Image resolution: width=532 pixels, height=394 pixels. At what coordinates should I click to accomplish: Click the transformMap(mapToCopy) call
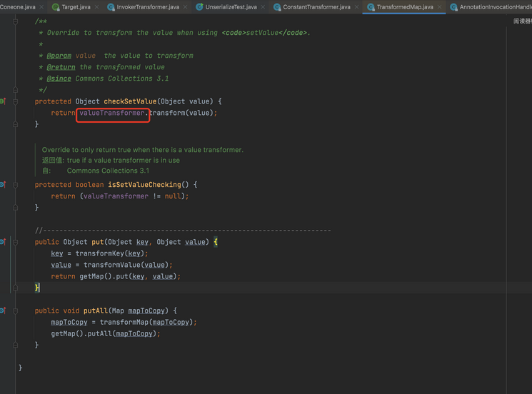[146, 322]
